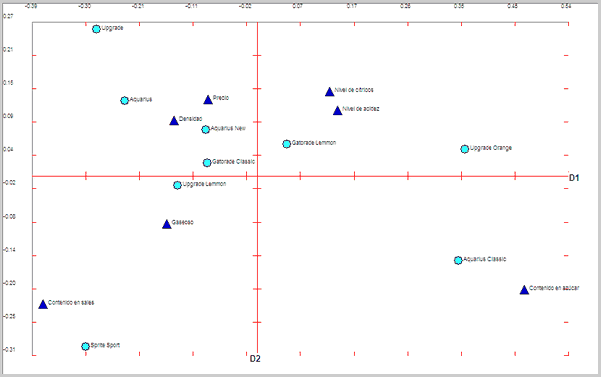This screenshot has height=377, width=601.
Task: Click the Aquarius New cyan marker
Action: (206, 129)
